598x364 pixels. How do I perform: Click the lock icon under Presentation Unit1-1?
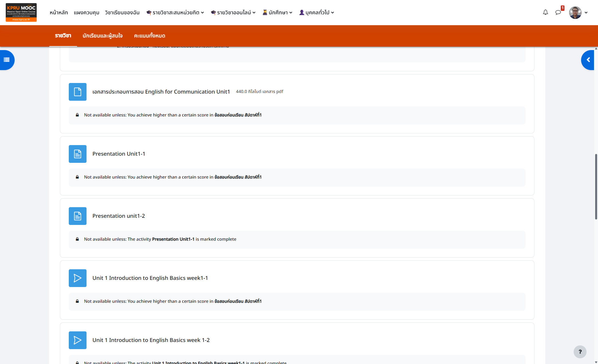click(77, 177)
